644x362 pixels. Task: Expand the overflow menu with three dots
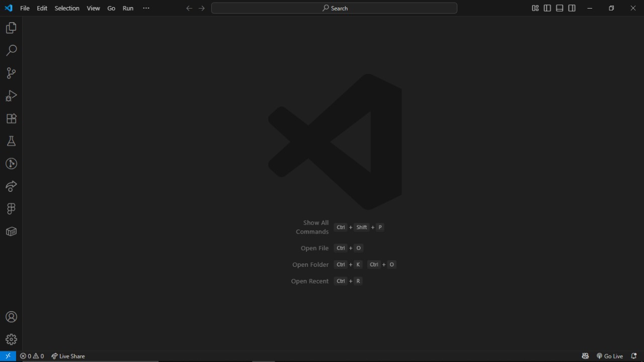tap(146, 8)
